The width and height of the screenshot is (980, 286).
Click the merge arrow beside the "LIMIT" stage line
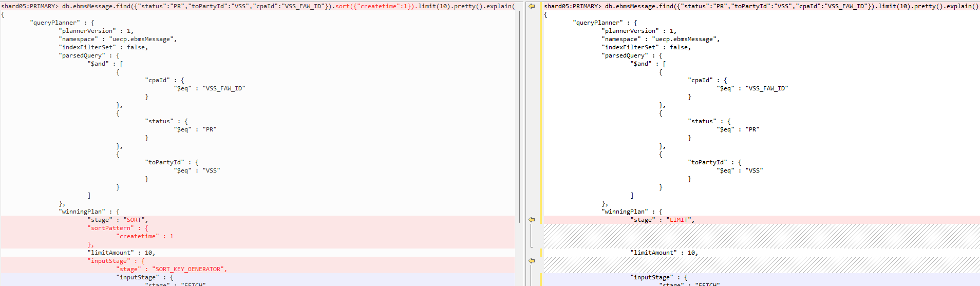click(532, 220)
